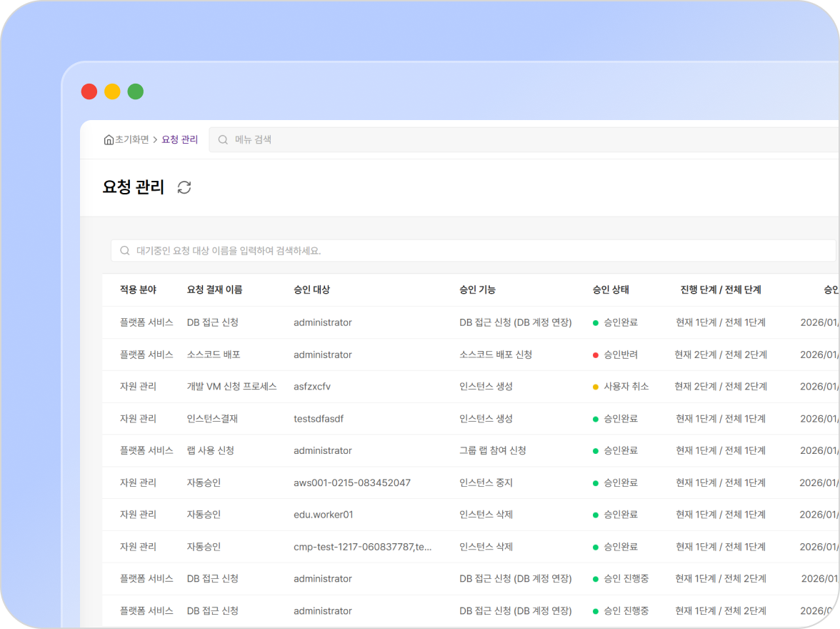840x629 pixels.
Task: Sort by the 적용 분야 column header
Action: [138, 289]
